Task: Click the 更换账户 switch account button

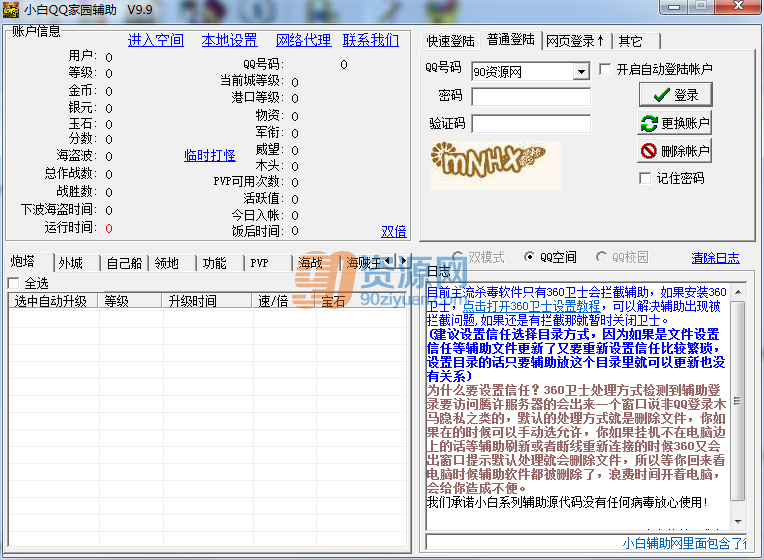Action: tap(675, 123)
